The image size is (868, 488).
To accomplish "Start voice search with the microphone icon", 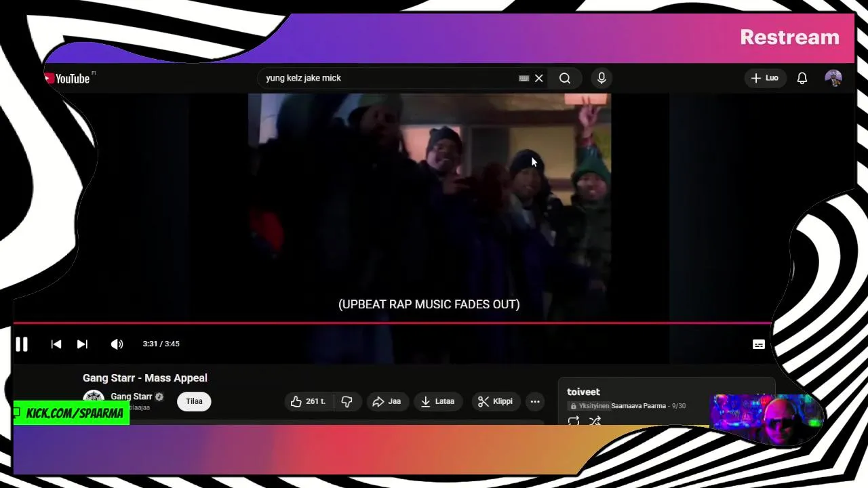I will point(601,79).
